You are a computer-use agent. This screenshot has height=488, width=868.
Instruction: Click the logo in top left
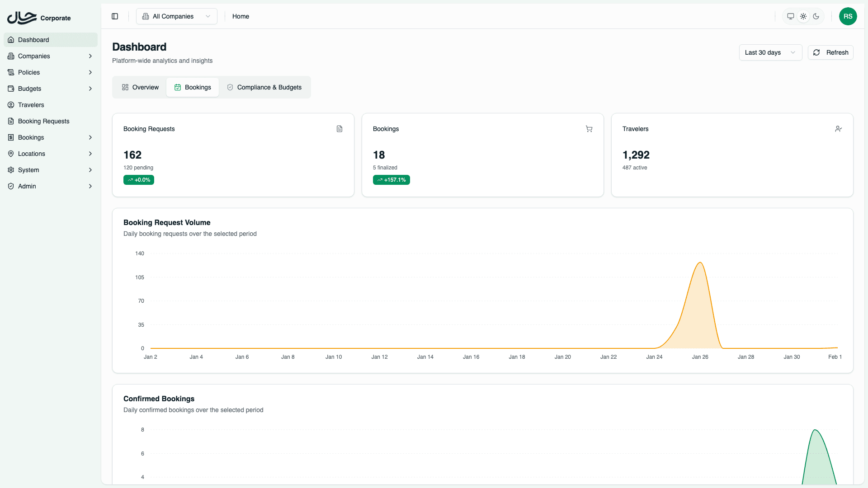pyautogui.click(x=22, y=18)
